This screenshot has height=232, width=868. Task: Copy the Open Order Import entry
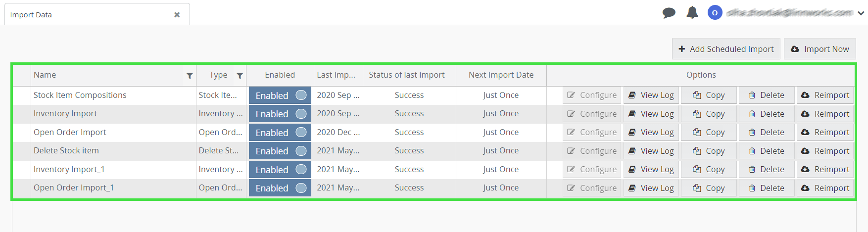(x=708, y=132)
